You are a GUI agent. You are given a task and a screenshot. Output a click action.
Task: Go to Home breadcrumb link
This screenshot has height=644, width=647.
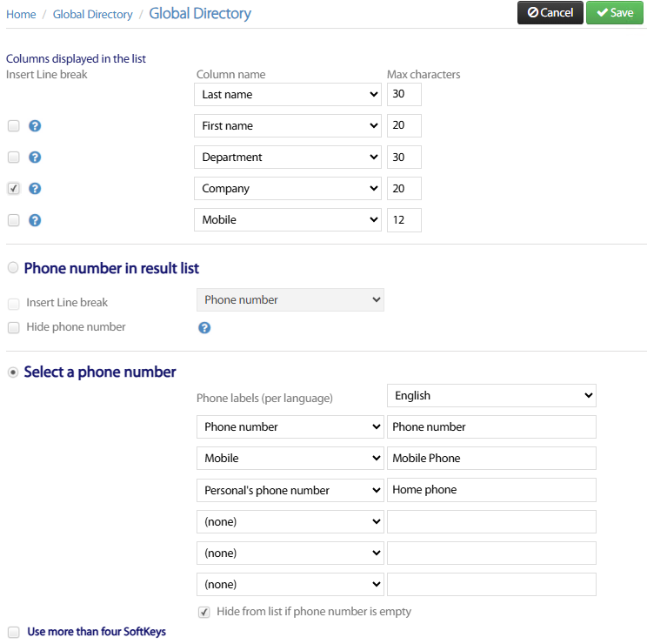(21, 14)
